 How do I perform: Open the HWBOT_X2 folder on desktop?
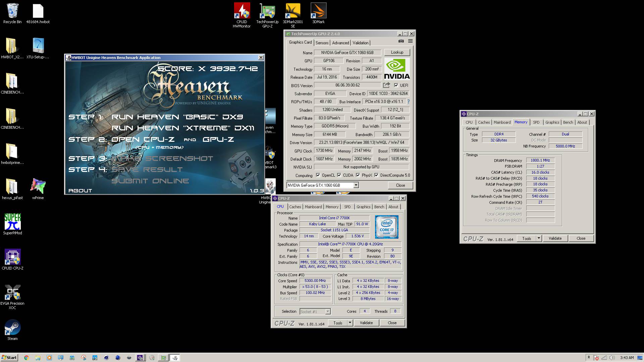pyautogui.click(x=12, y=49)
